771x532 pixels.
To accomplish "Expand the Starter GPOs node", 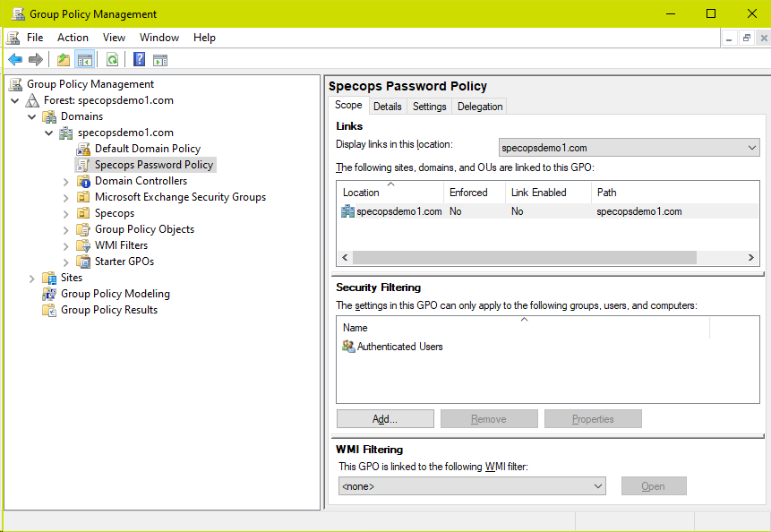I will coord(66,262).
